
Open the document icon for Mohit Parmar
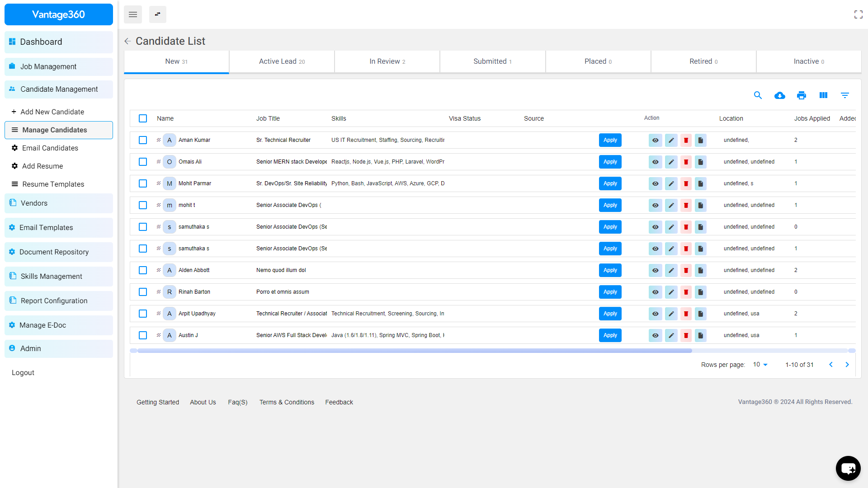[x=700, y=183]
